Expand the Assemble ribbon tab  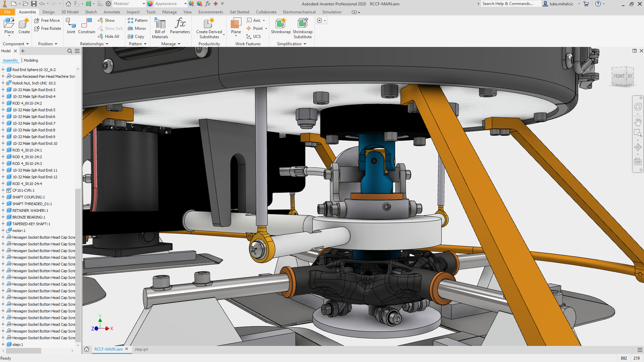pos(26,12)
